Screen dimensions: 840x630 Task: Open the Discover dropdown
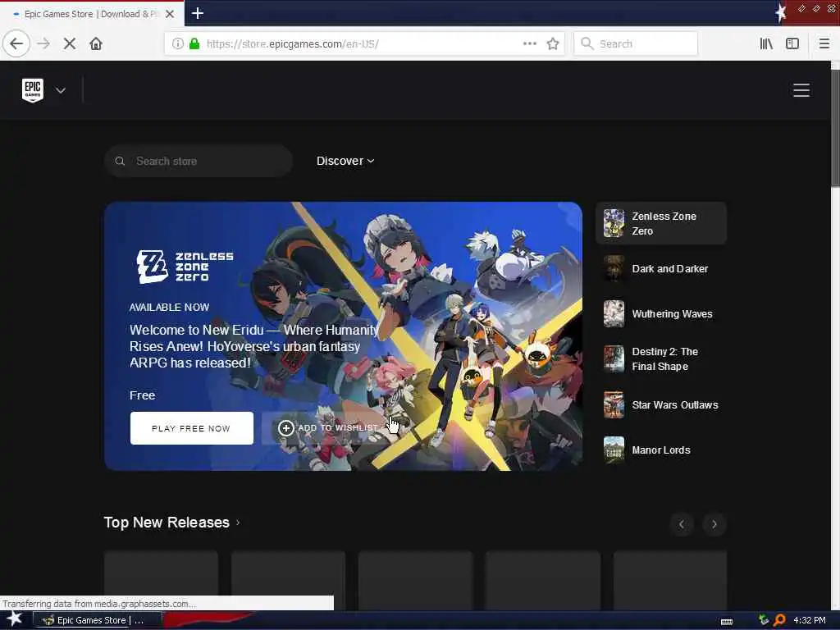coord(345,161)
